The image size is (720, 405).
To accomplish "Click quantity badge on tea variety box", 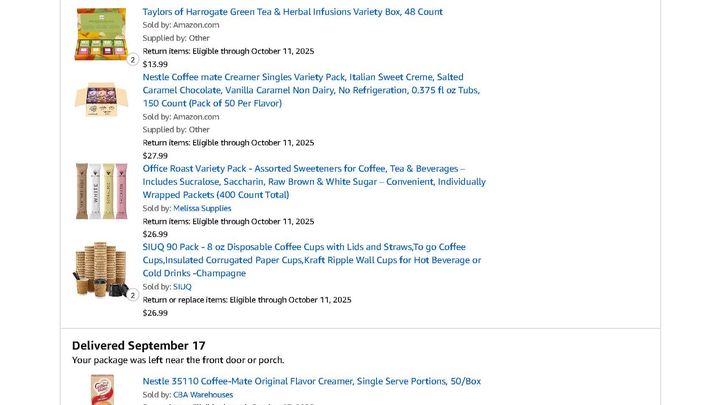I will (x=133, y=60).
